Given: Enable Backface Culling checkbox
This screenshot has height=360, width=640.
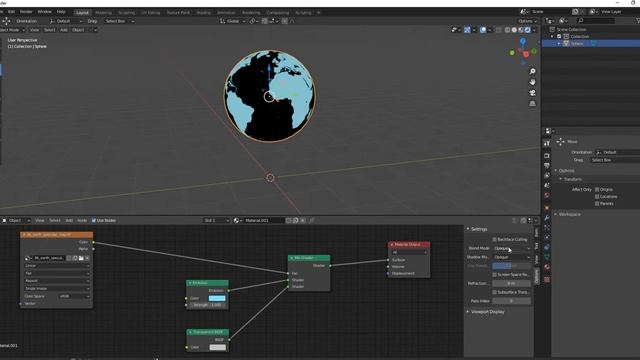Looking at the screenshot, I should (494, 239).
